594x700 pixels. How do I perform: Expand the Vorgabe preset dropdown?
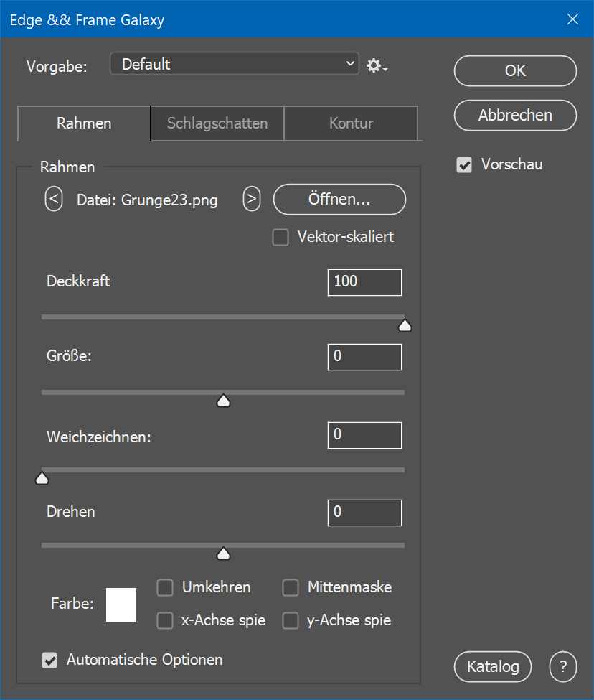pyautogui.click(x=234, y=64)
